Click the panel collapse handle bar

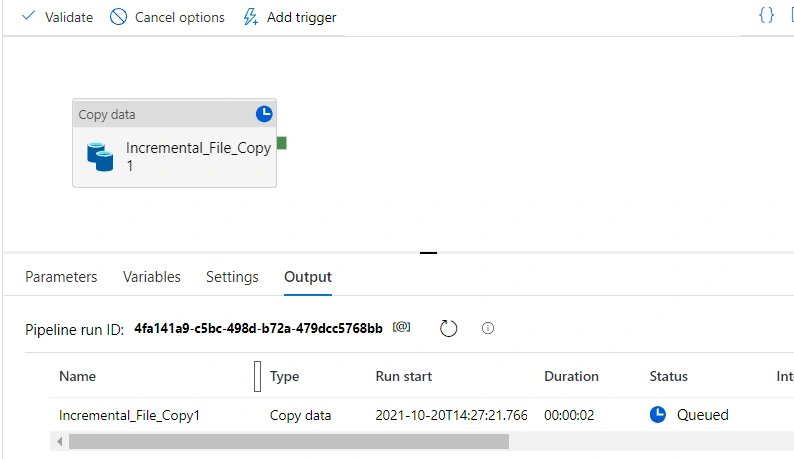point(428,252)
